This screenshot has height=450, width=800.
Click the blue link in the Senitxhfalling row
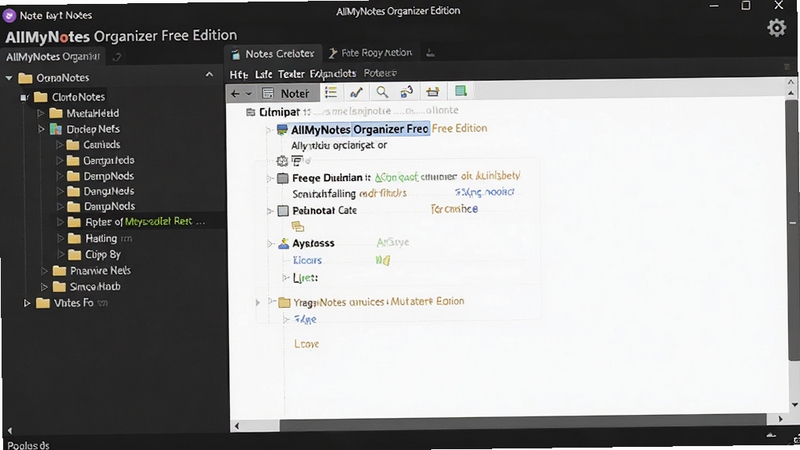[484, 192]
